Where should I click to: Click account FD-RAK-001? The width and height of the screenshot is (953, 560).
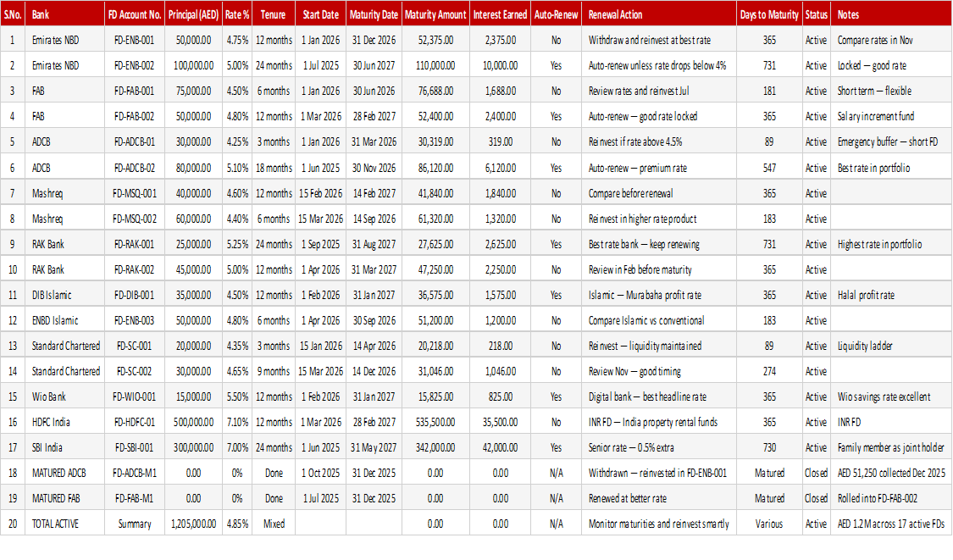[135, 245]
